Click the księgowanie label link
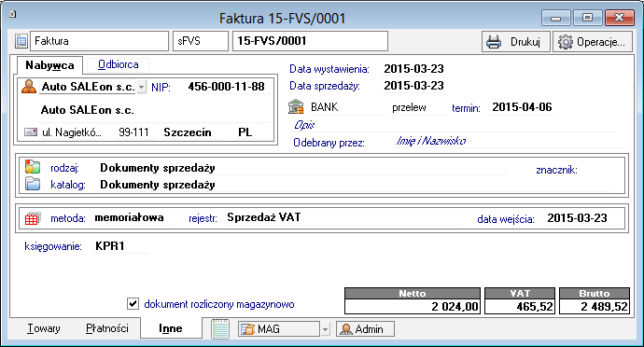The image size is (644, 347). [53, 246]
